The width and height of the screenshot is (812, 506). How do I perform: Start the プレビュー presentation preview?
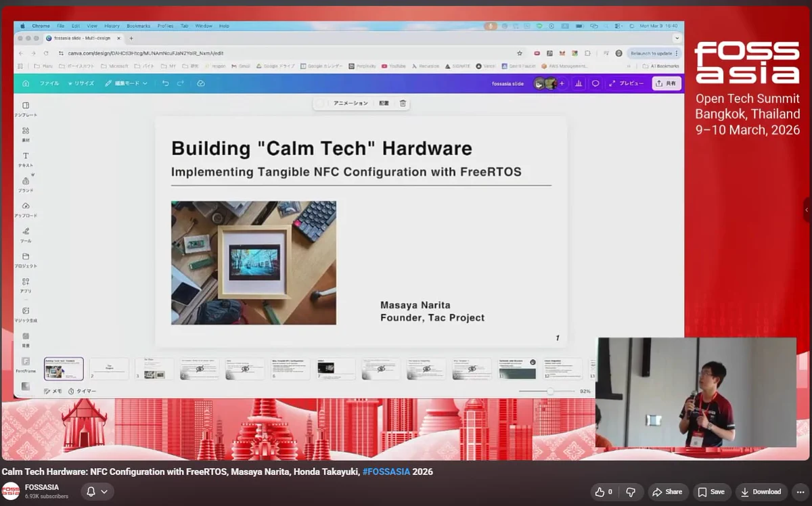(627, 83)
